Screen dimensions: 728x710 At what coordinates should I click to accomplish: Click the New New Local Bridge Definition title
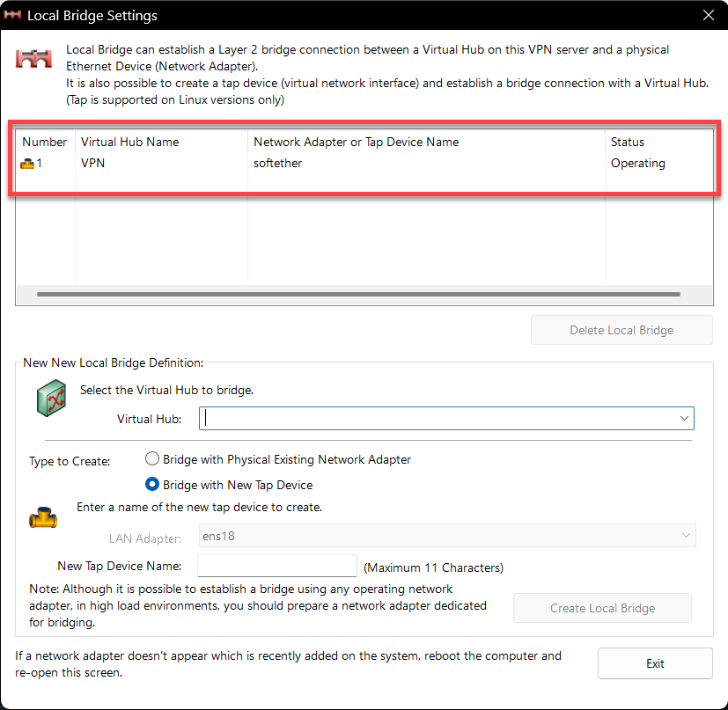[114, 362]
